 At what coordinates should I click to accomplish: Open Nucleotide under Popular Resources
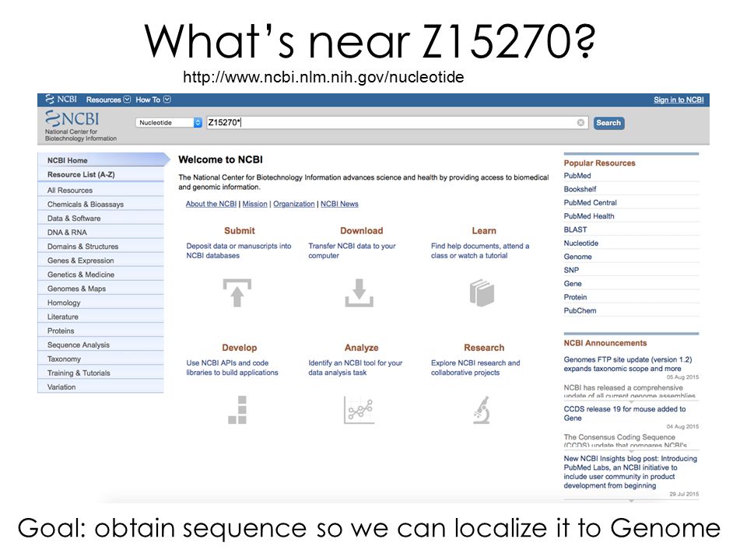tap(581, 243)
